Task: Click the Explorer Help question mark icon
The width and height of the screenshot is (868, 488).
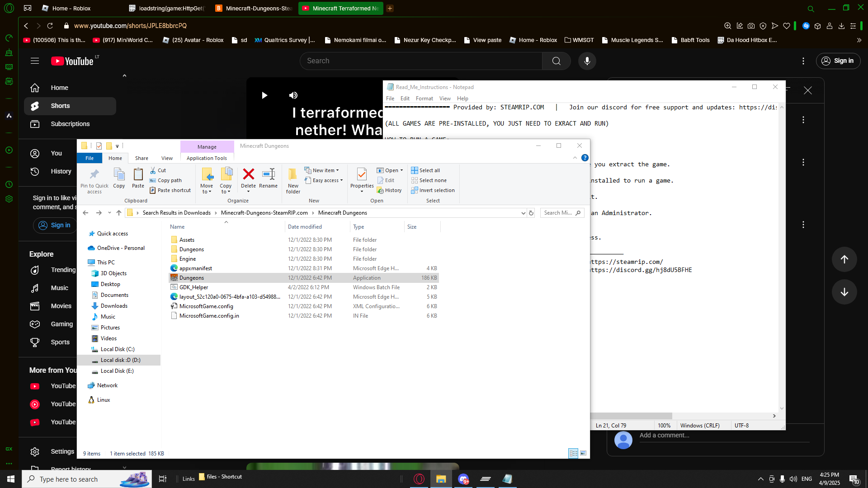Action: coord(585,158)
